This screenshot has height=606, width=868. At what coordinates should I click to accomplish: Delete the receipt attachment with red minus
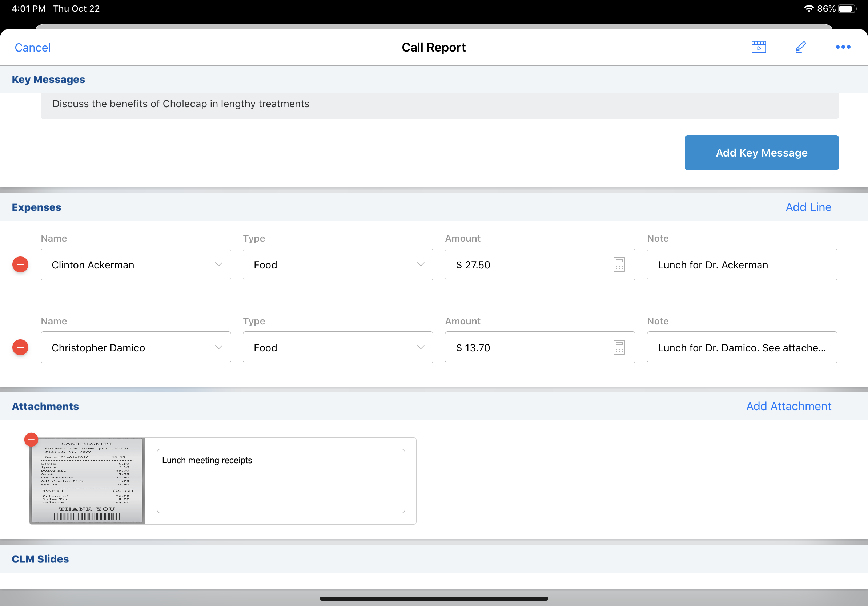click(x=31, y=439)
